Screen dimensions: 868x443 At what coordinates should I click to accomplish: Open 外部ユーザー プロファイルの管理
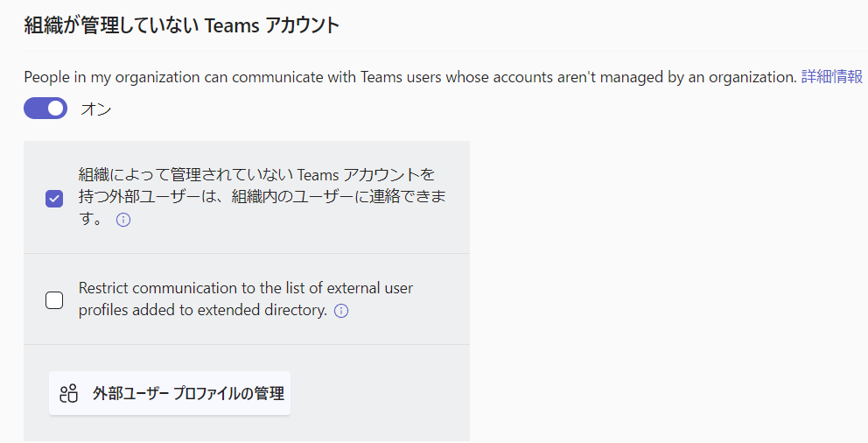click(x=170, y=393)
